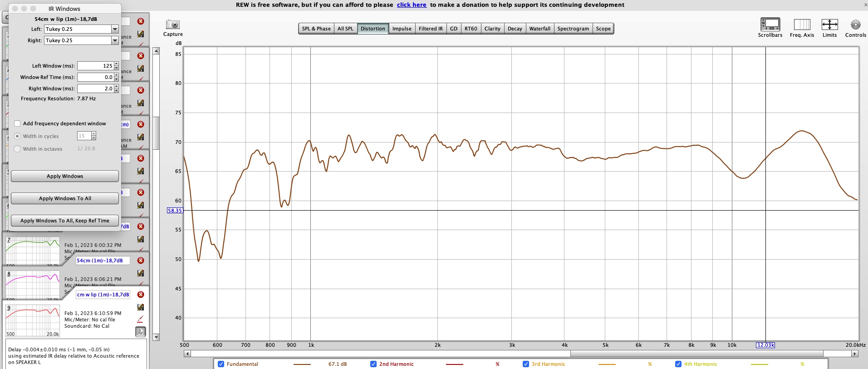
Task: Open the notes icon for measurement 9
Action: click(x=141, y=332)
